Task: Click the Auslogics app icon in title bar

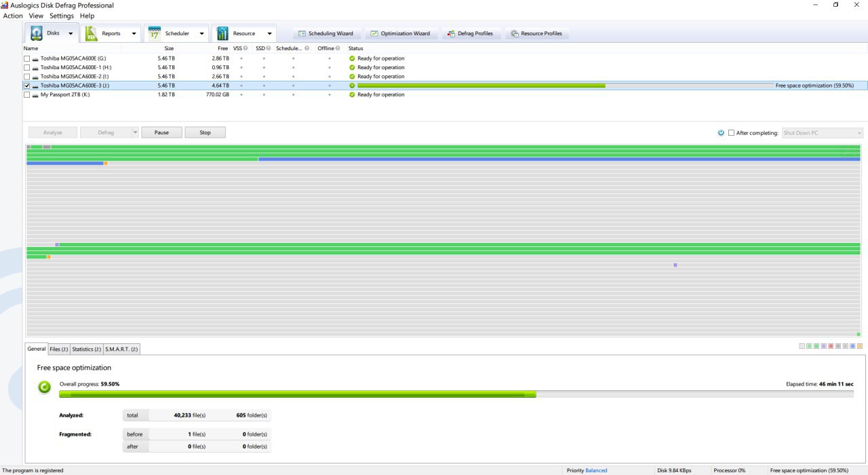Action: pyautogui.click(x=5, y=5)
